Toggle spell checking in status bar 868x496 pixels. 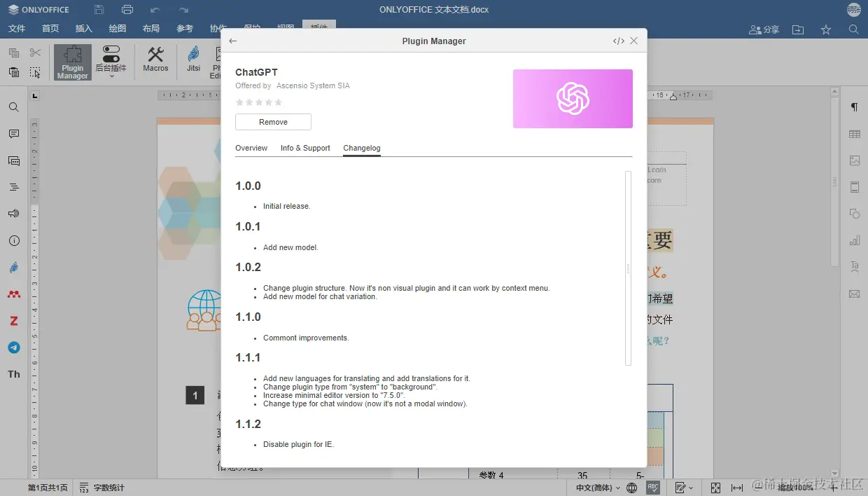point(653,488)
